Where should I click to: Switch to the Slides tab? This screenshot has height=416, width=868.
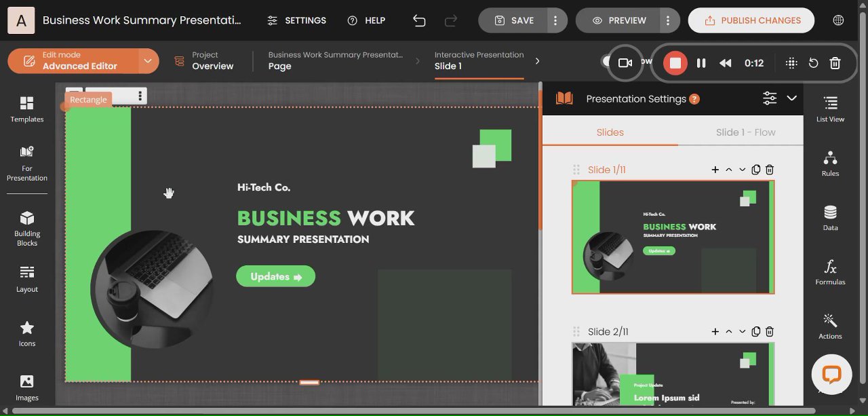(610, 132)
